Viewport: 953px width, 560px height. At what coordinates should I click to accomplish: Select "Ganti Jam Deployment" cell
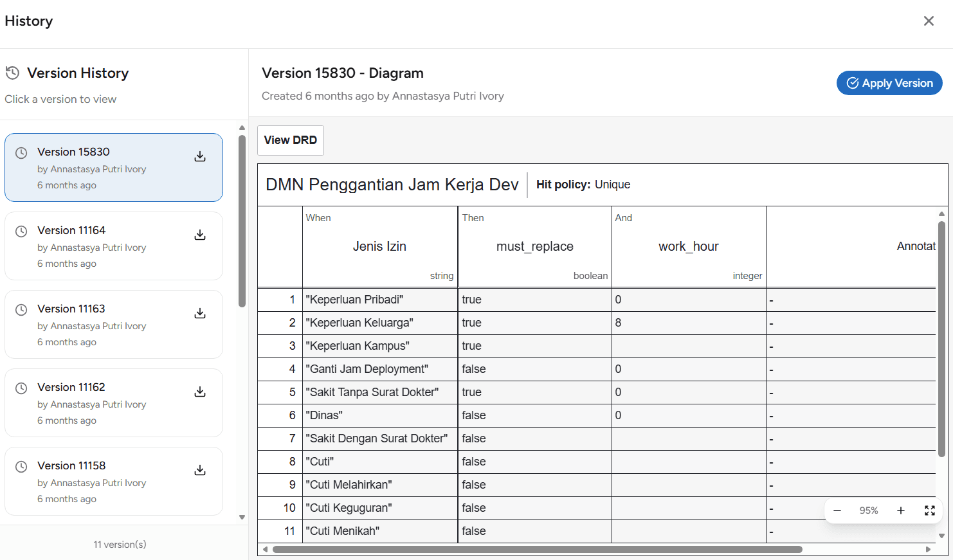(x=379, y=369)
